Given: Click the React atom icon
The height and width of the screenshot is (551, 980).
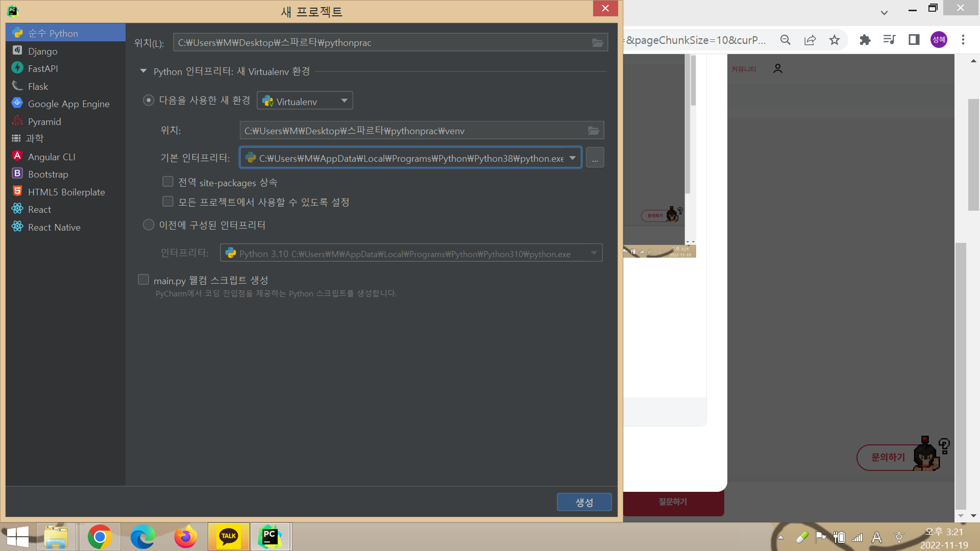Looking at the screenshot, I should pos(17,209).
